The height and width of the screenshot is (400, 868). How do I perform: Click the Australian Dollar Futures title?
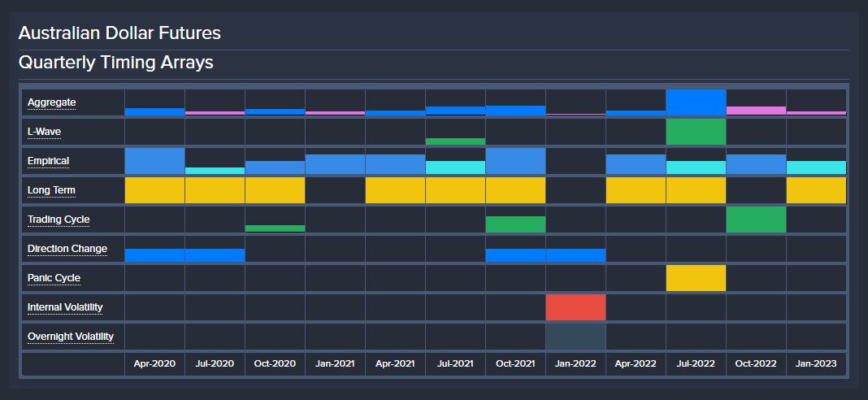click(x=119, y=33)
